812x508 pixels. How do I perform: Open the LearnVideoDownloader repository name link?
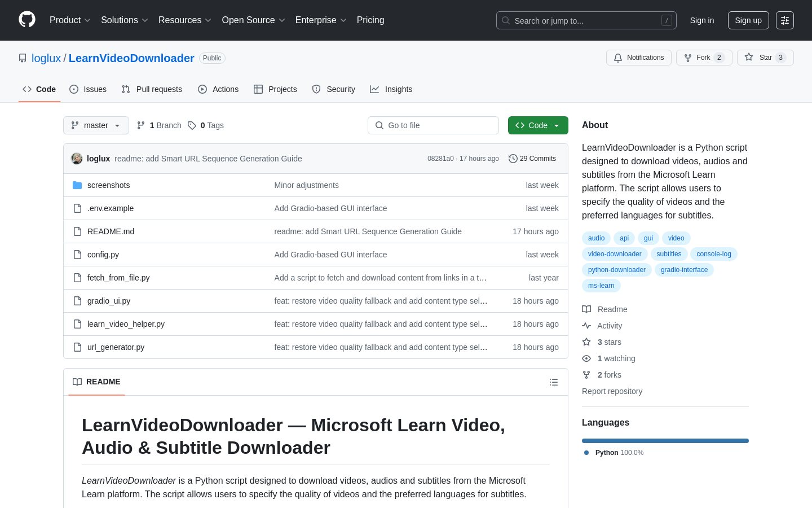(131, 58)
